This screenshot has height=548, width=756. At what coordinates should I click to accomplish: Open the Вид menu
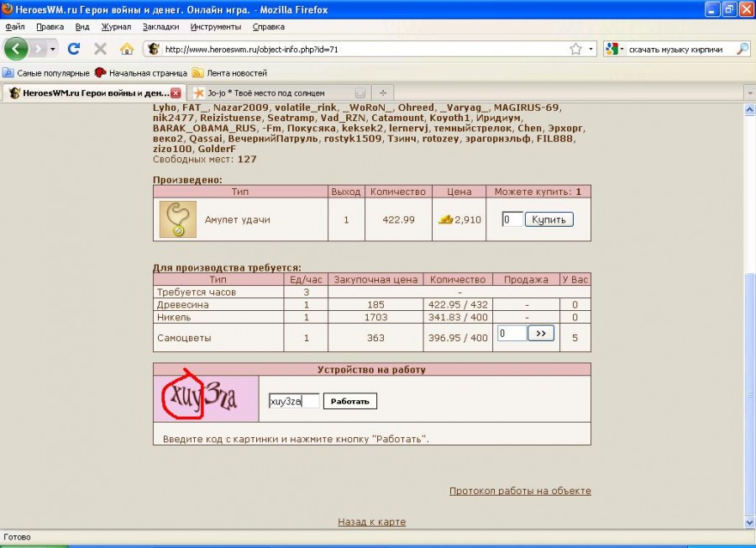(82, 27)
